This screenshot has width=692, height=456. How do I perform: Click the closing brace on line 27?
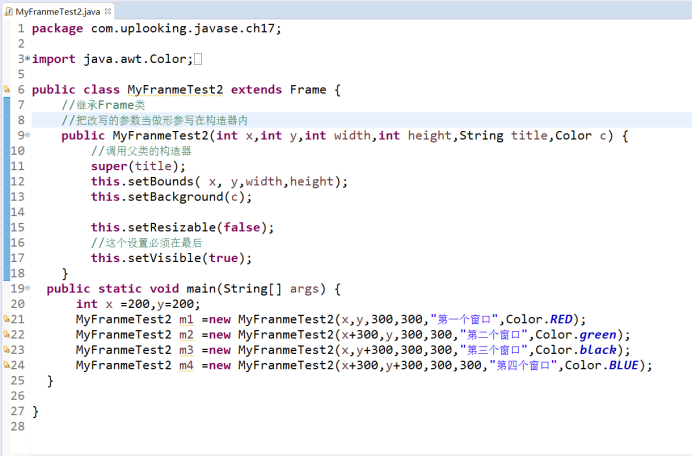(35, 412)
